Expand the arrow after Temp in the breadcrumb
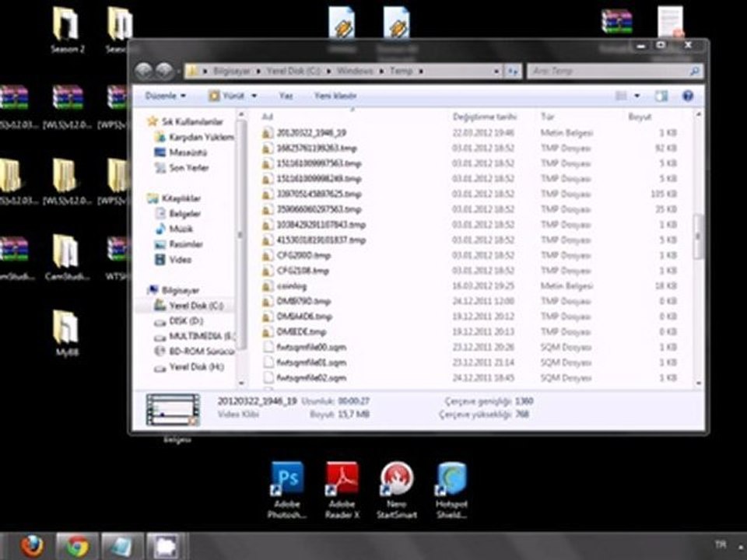 point(421,72)
